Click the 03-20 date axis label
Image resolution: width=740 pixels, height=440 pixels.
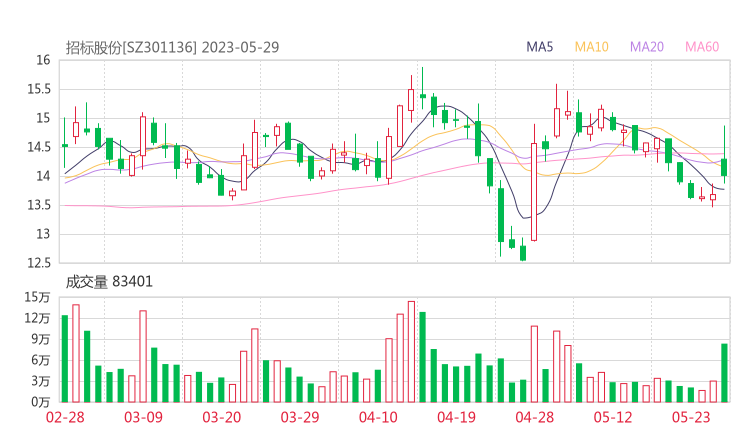coord(222,417)
